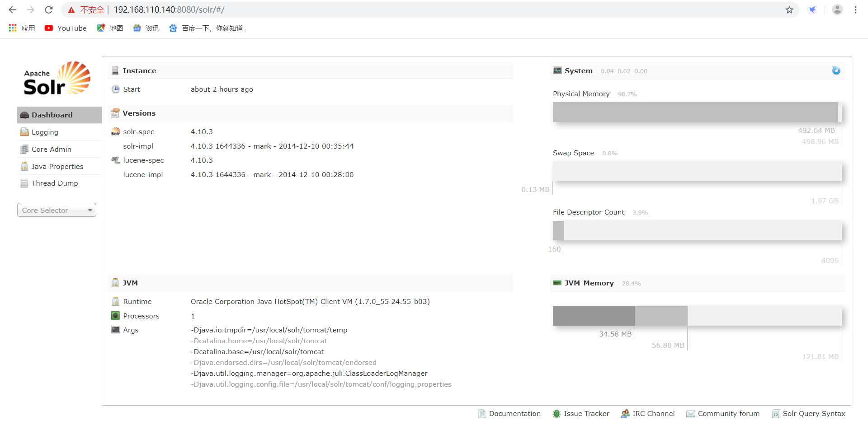Click the not secure warning icon
The width and height of the screenshot is (868, 444).
tap(71, 10)
